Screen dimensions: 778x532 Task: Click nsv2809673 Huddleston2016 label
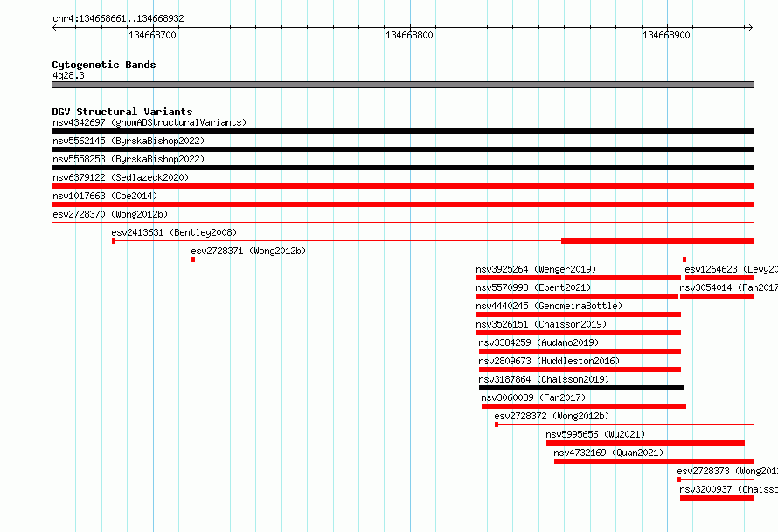pyautogui.click(x=549, y=361)
